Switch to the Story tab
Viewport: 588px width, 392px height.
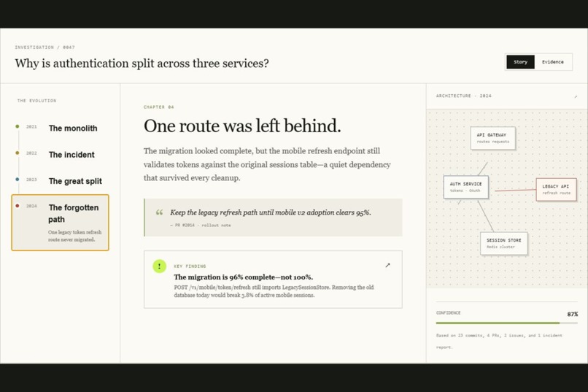520,62
